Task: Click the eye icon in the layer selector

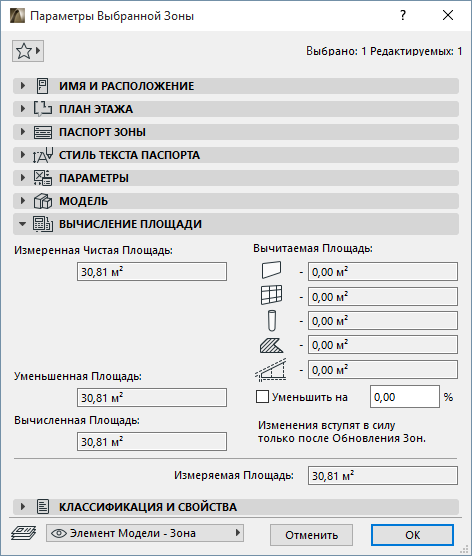Action: pyautogui.click(x=59, y=533)
